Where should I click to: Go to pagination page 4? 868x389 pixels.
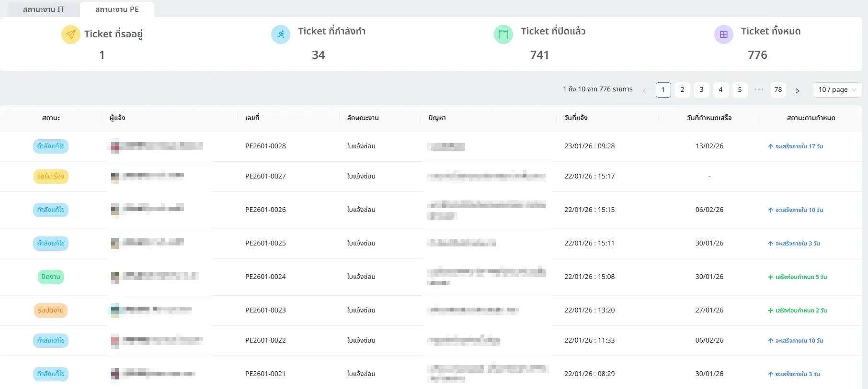pyautogui.click(x=720, y=89)
